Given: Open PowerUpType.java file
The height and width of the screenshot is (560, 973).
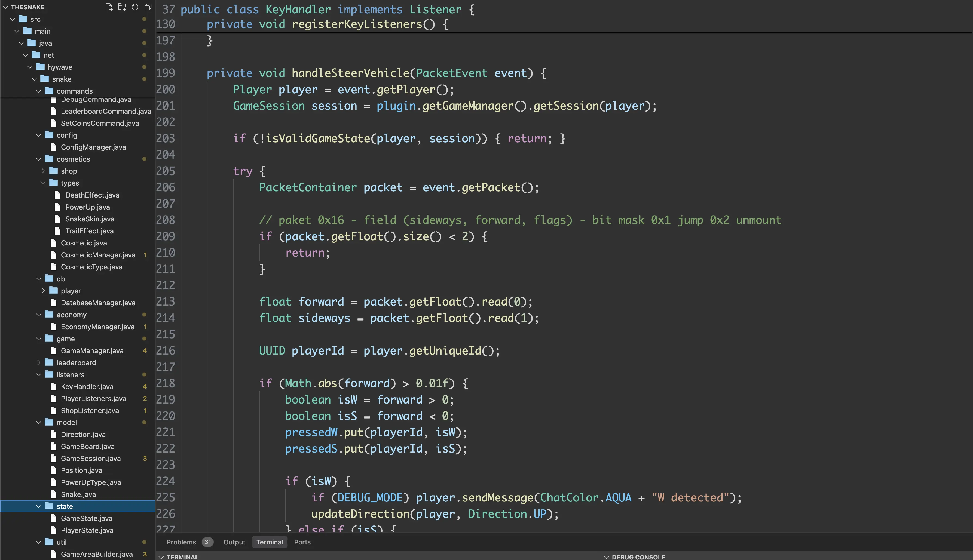Looking at the screenshot, I should click(x=91, y=482).
